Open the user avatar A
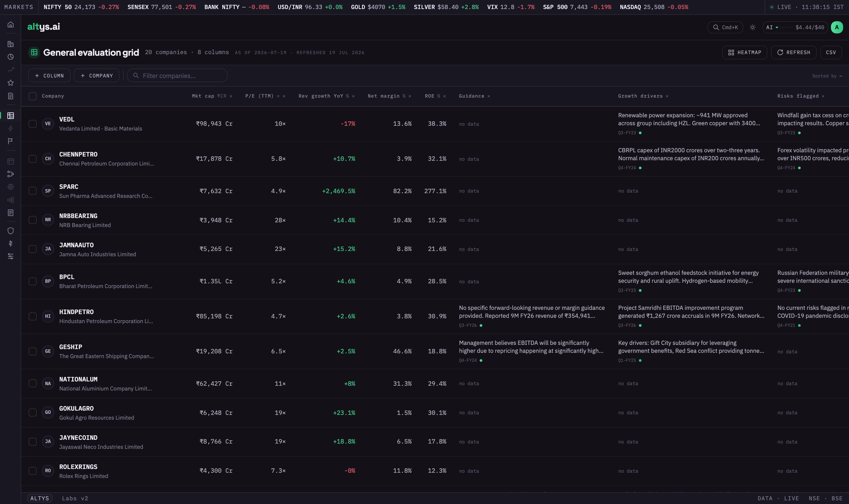849x504 pixels. click(x=837, y=27)
